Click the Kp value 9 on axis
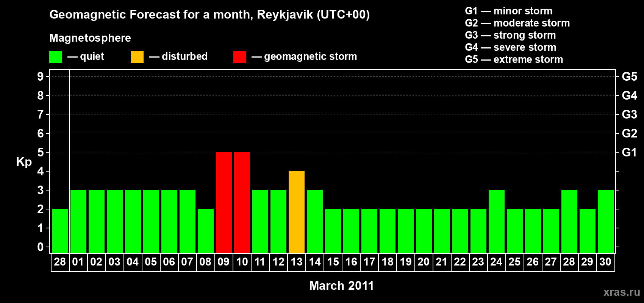The width and height of the screenshot is (644, 303). coord(41,77)
